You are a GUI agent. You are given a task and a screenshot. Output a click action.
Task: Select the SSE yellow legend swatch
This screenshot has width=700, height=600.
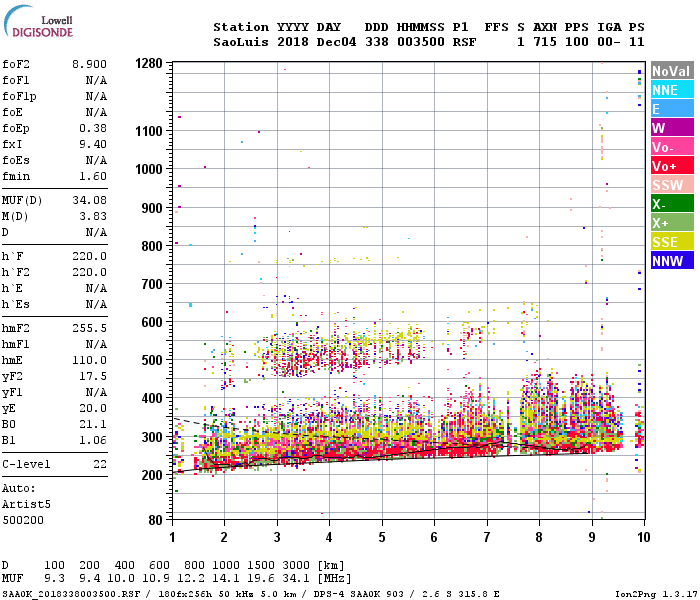coord(672,242)
